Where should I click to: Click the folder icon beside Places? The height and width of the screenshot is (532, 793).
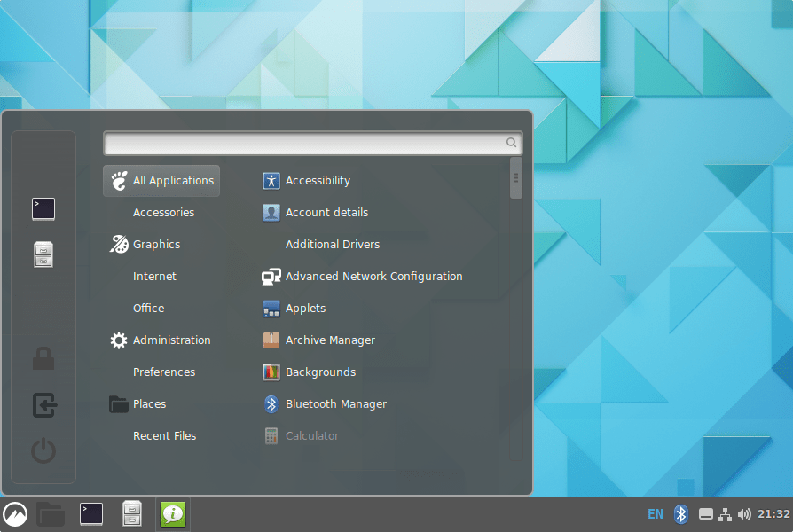pyautogui.click(x=119, y=403)
